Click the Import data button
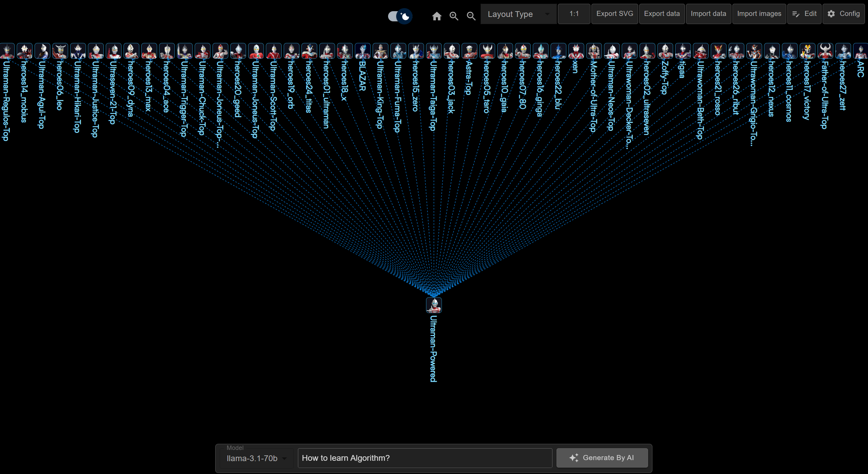 (708, 14)
